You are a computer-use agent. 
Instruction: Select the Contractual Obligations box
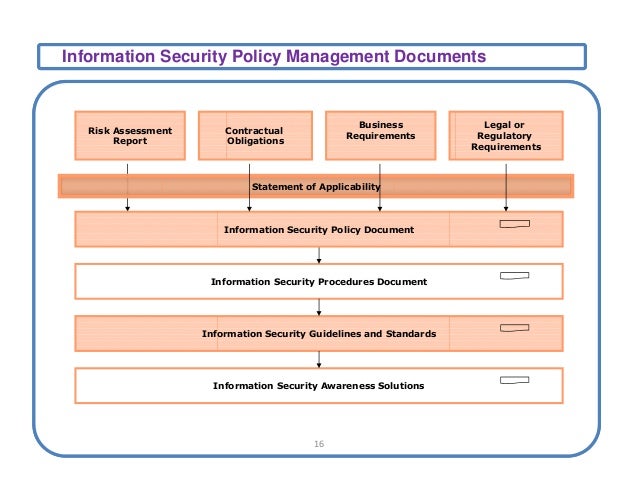tap(256, 135)
